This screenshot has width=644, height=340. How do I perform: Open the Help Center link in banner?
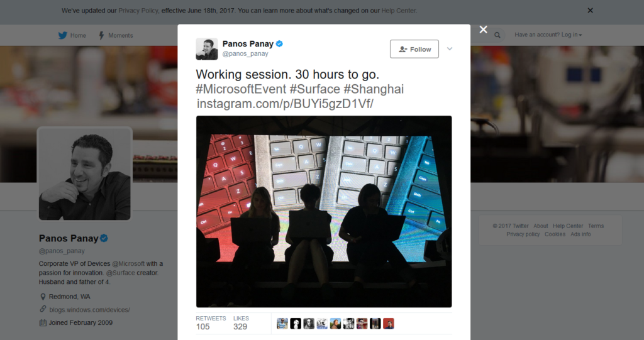click(398, 11)
